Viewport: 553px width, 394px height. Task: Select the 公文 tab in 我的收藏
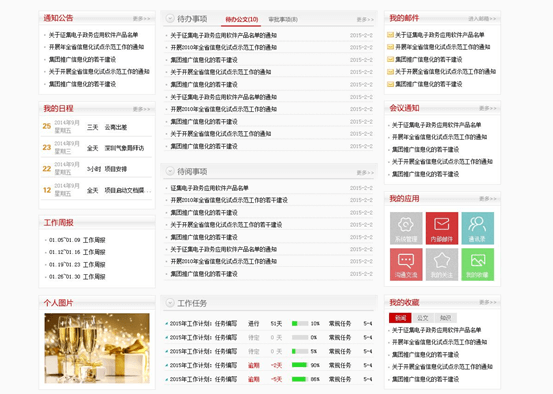[423, 318]
